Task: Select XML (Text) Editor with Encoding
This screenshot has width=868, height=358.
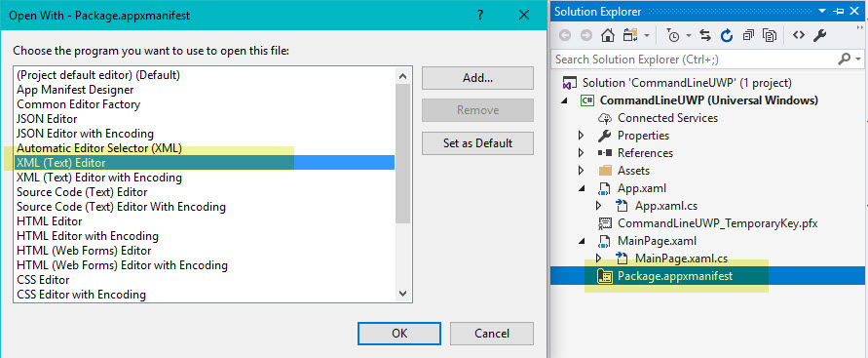Action: [x=99, y=178]
